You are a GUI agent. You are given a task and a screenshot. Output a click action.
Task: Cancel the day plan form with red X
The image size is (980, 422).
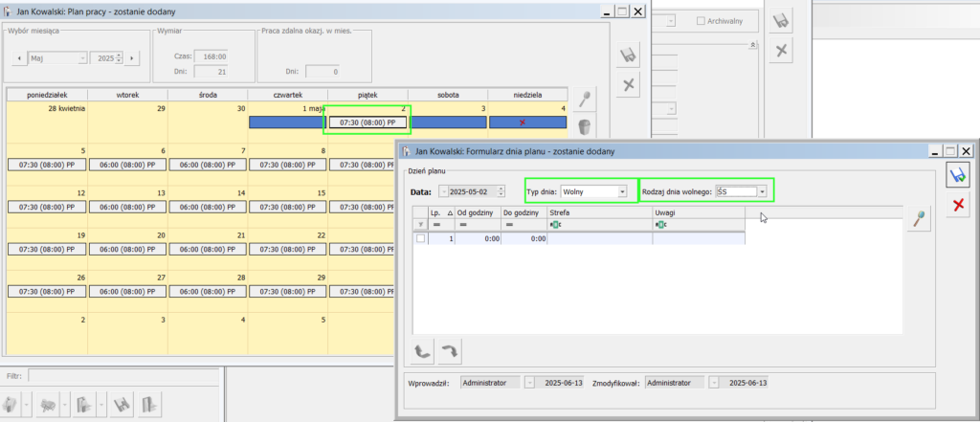[x=957, y=205]
